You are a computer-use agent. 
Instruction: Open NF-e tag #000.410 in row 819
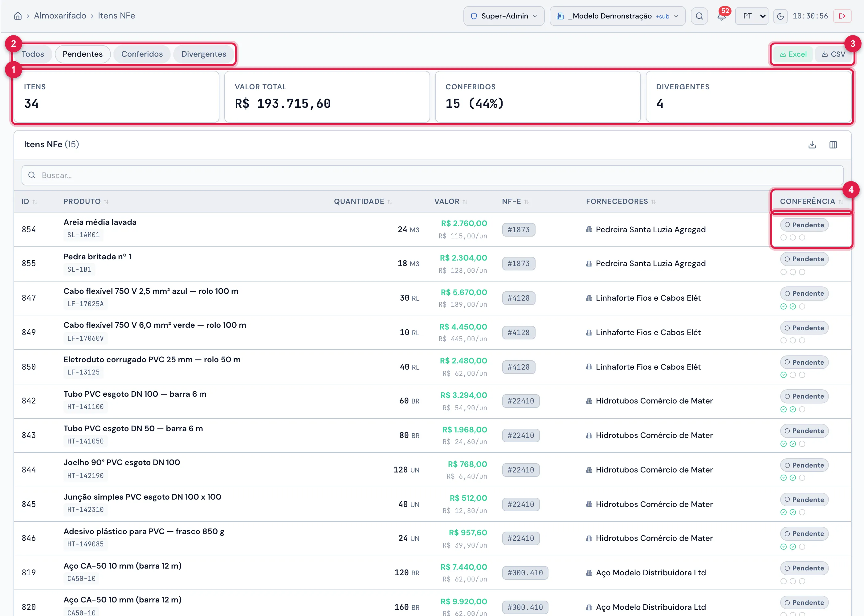pyautogui.click(x=525, y=573)
